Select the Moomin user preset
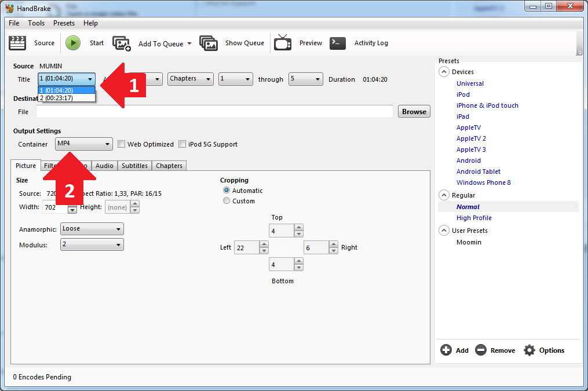Image resolution: width=588 pixels, height=391 pixels. click(469, 242)
